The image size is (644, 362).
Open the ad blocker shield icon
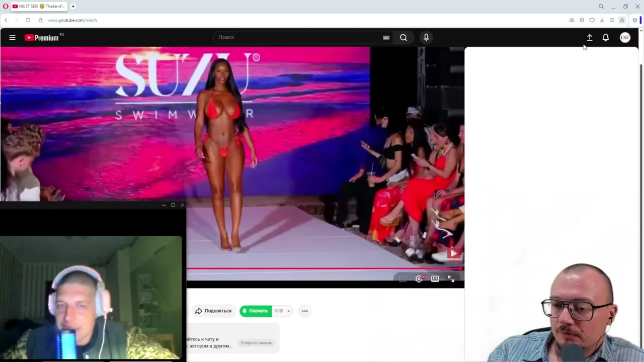(582, 20)
